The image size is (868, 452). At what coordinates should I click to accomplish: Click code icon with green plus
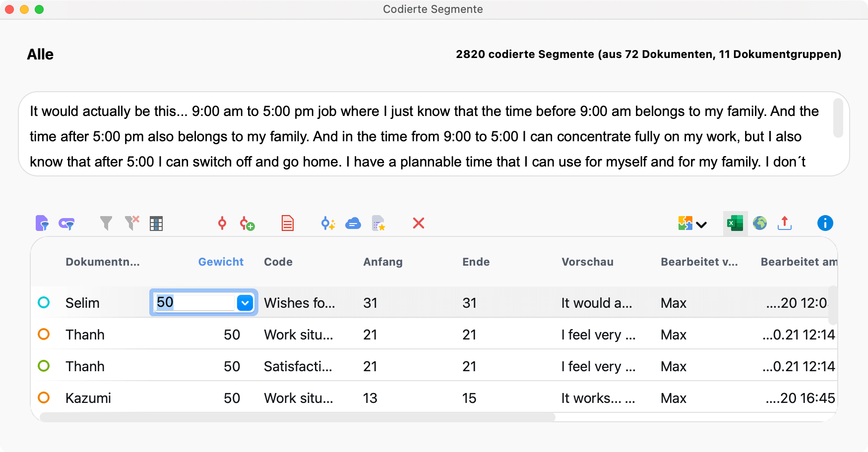[247, 224]
